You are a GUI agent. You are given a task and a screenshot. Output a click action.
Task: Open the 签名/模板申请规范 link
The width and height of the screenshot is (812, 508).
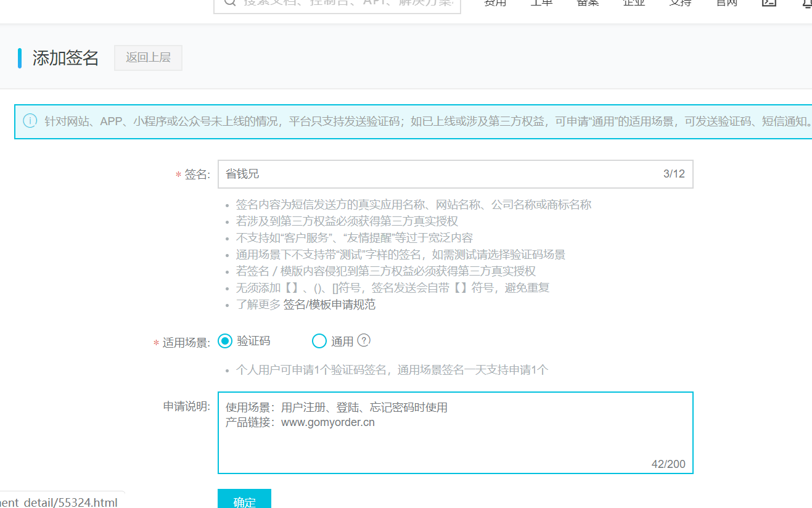point(329,305)
